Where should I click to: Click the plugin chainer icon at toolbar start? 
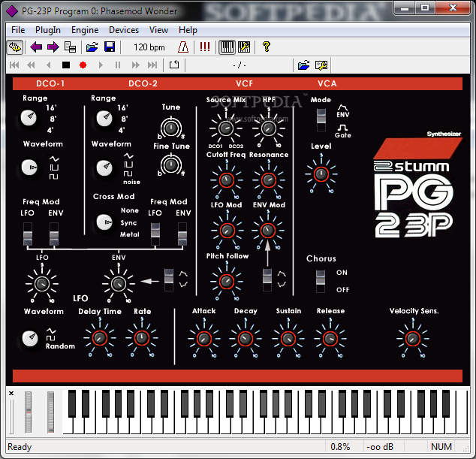(x=14, y=47)
